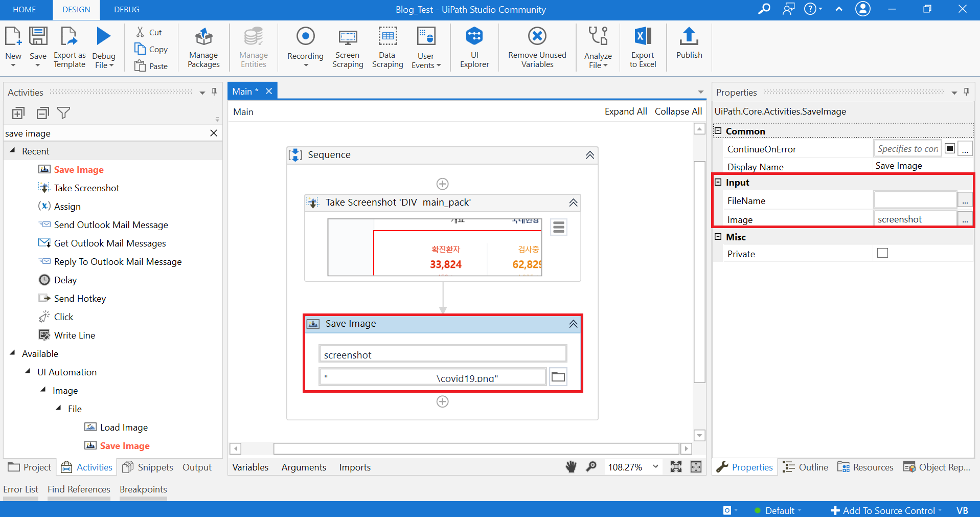Click collapse all icon in Activities panel

click(x=43, y=113)
